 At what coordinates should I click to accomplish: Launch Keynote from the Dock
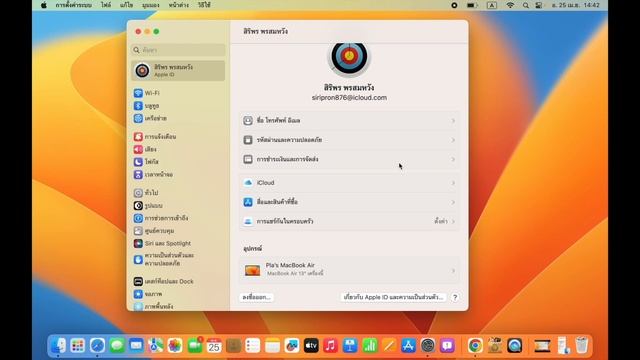[x=350, y=346]
